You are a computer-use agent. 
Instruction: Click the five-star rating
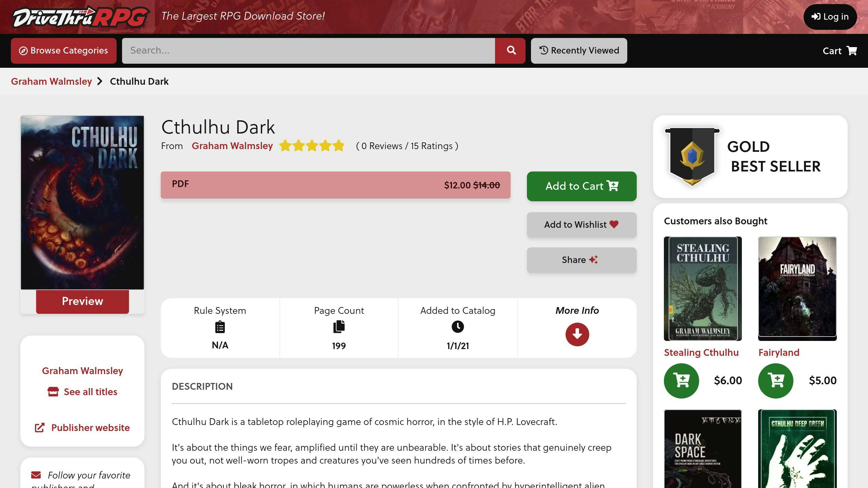click(312, 146)
